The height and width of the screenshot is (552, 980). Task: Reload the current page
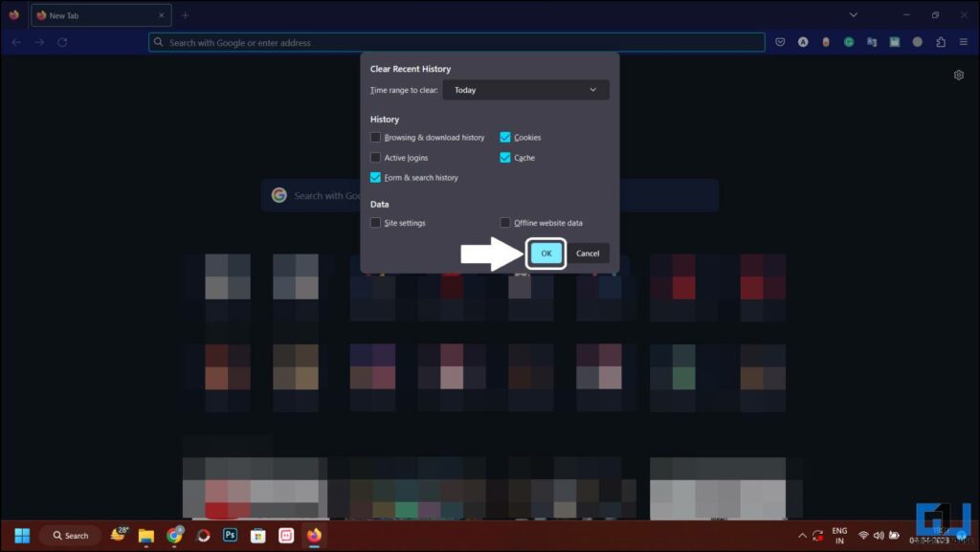pos(62,42)
